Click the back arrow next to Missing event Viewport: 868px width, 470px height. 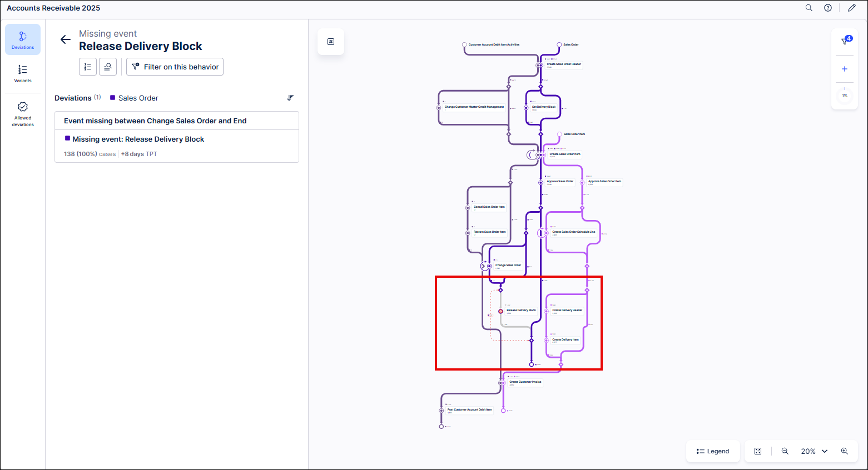pos(66,39)
